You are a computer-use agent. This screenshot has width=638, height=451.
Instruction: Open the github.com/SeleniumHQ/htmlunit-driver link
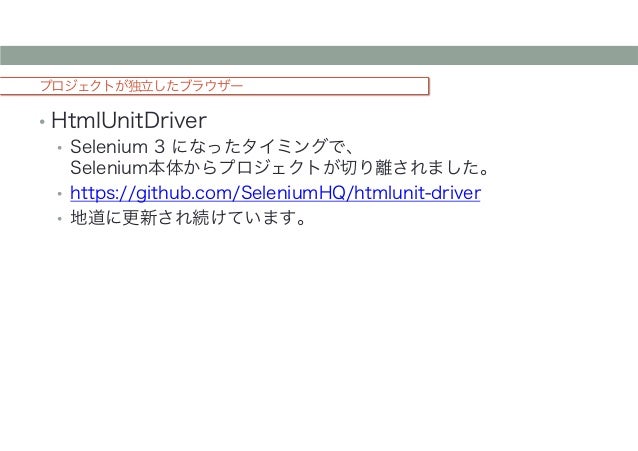[x=275, y=193]
